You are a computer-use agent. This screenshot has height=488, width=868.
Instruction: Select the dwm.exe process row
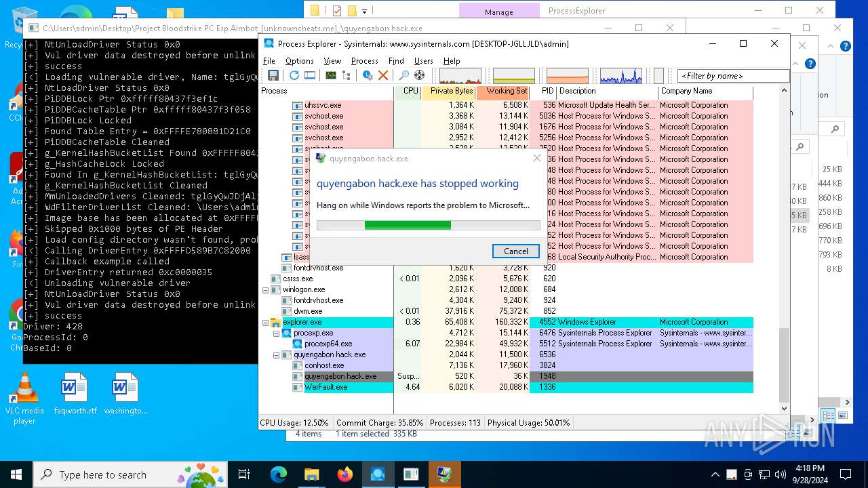point(507,311)
